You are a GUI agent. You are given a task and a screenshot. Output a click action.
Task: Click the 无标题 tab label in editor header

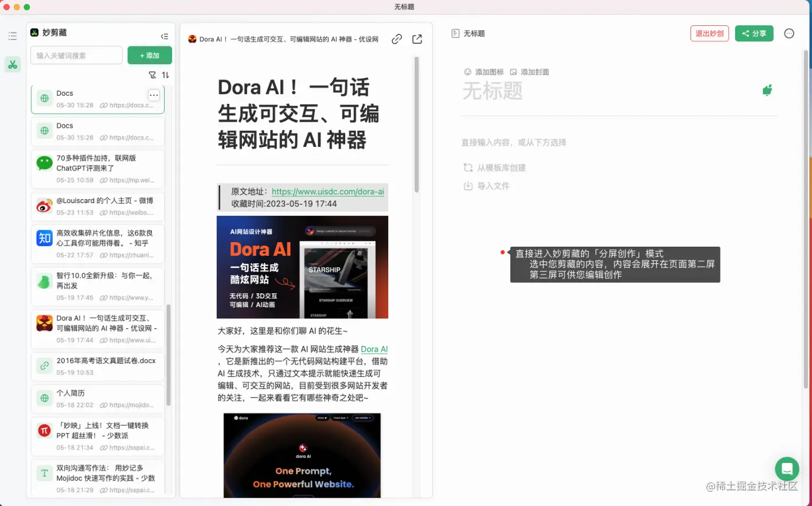[x=474, y=34]
